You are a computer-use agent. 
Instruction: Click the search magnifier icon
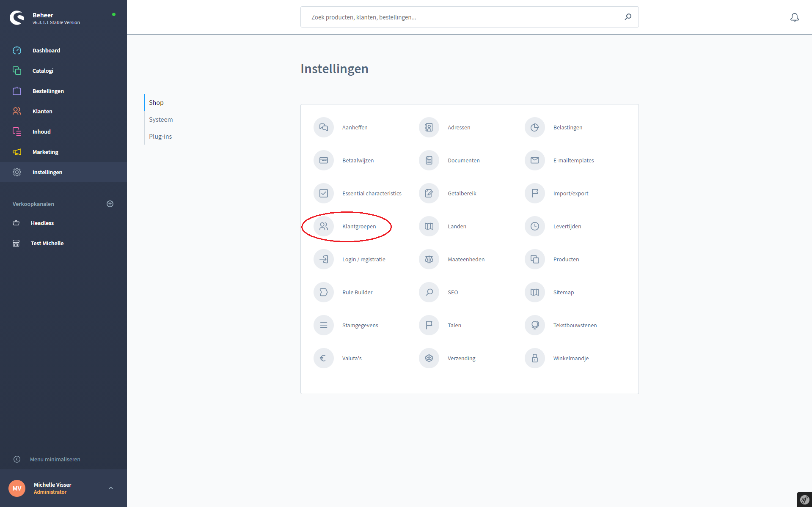coord(628,17)
